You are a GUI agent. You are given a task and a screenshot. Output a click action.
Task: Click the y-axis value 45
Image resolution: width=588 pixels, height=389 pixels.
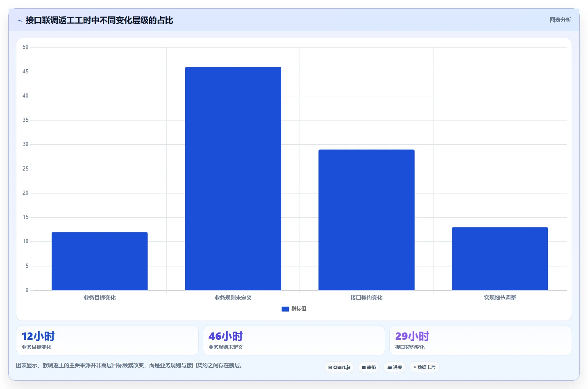click(25, 72)
